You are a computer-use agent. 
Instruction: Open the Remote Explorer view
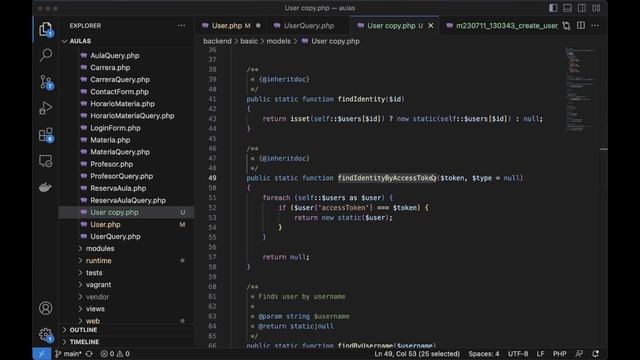pos(46,161)
